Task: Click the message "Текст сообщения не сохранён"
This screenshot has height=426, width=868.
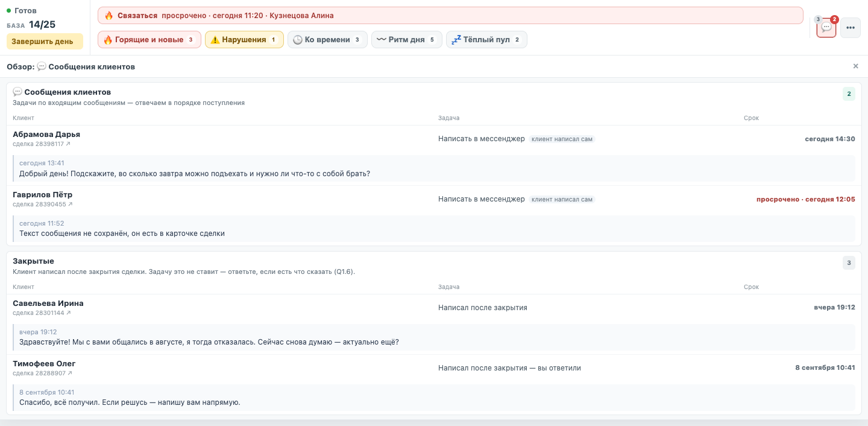Action: [122, 234]
